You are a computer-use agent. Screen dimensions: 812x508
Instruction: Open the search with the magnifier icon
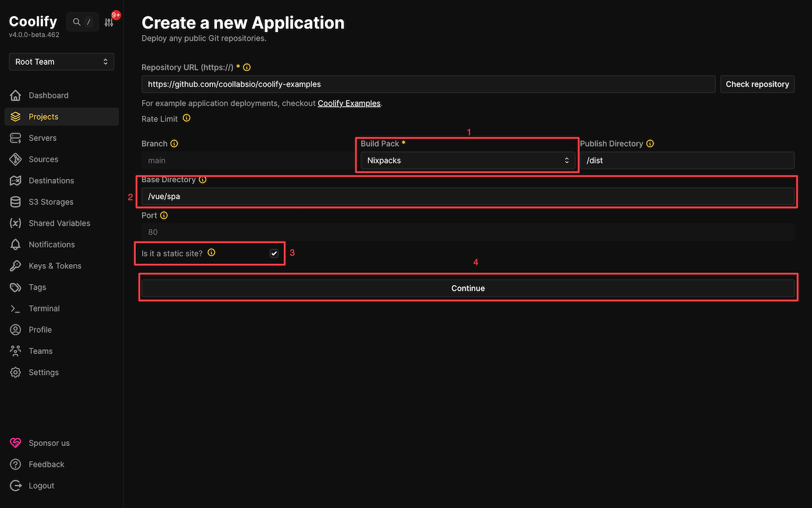click(x=76, y=21)
